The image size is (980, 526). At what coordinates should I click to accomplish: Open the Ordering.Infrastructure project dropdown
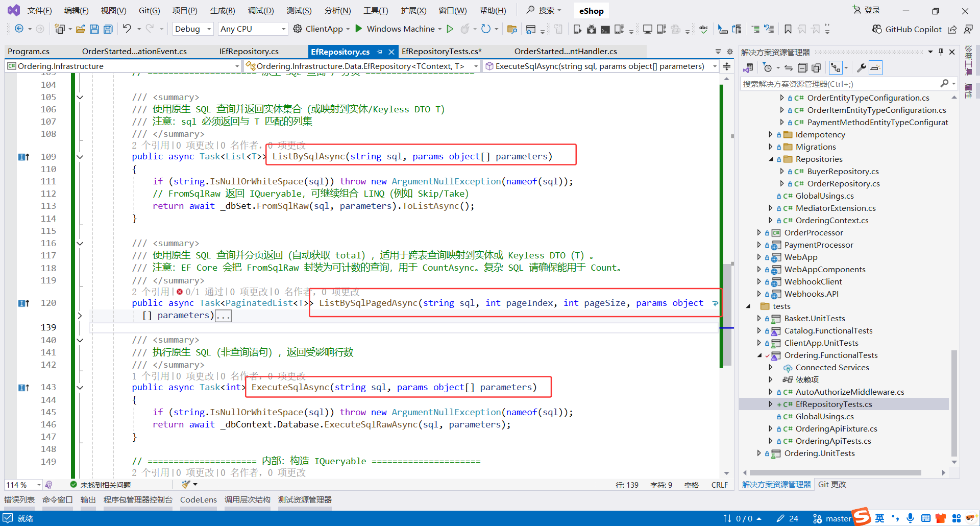tap(123, 66)
